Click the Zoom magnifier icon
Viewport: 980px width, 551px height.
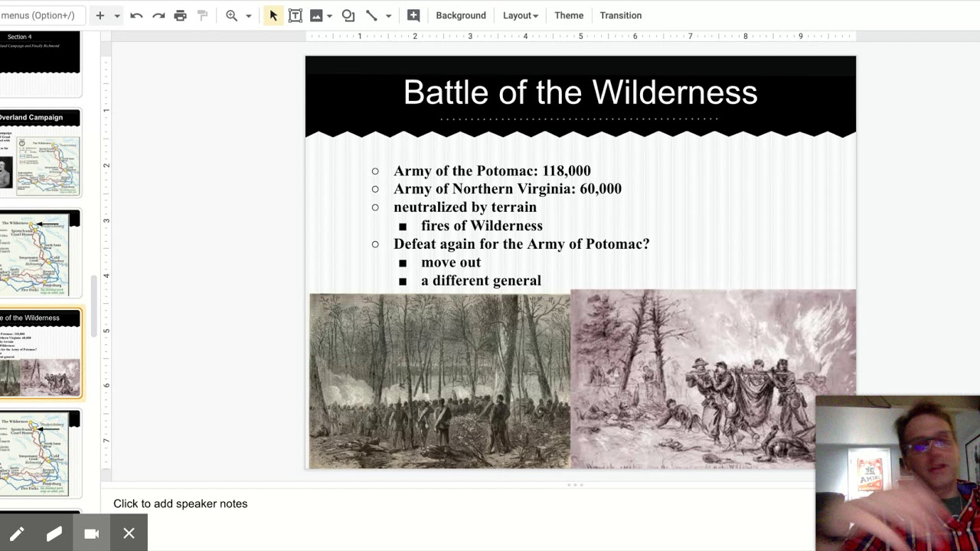click(x=231, y=15)
